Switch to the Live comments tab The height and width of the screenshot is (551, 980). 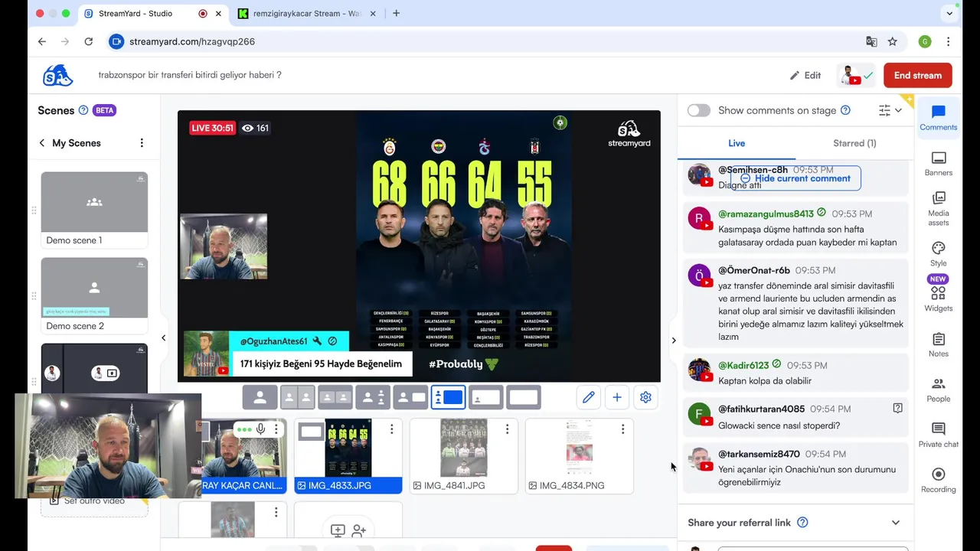(x=737, y=143)
